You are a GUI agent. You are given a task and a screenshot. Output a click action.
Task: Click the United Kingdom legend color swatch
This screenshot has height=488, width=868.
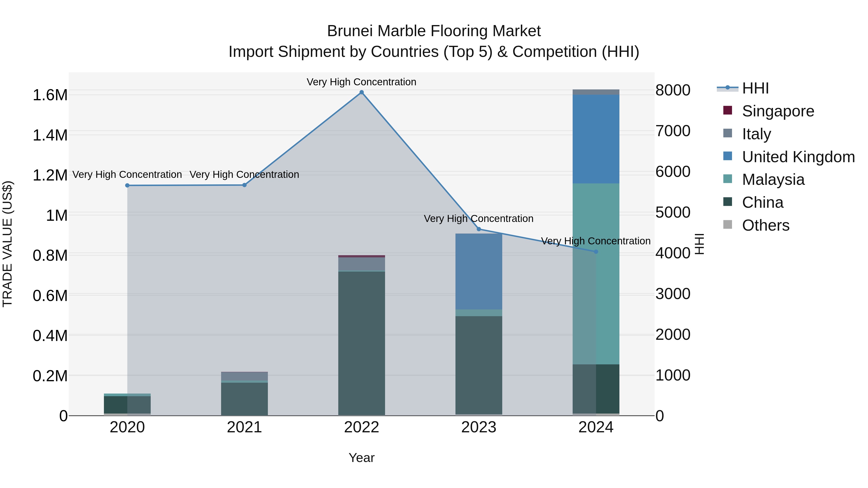pyautogui.click(x=727, y=156)
